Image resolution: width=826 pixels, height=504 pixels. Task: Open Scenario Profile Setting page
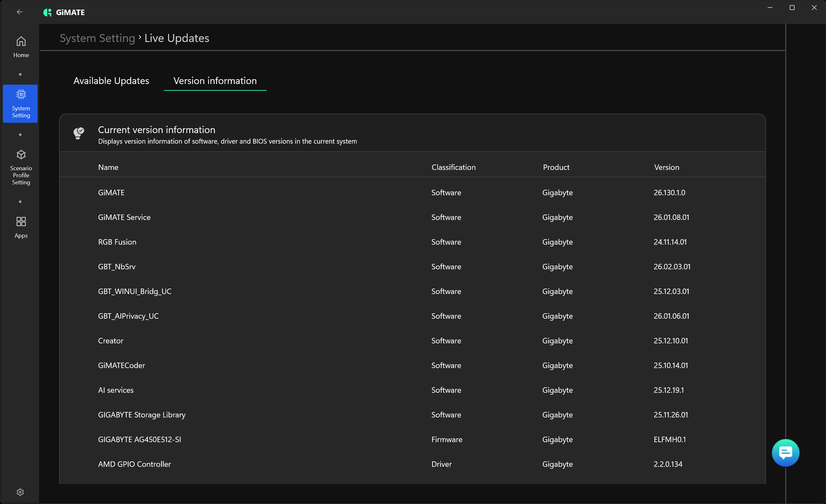[21, 167]
